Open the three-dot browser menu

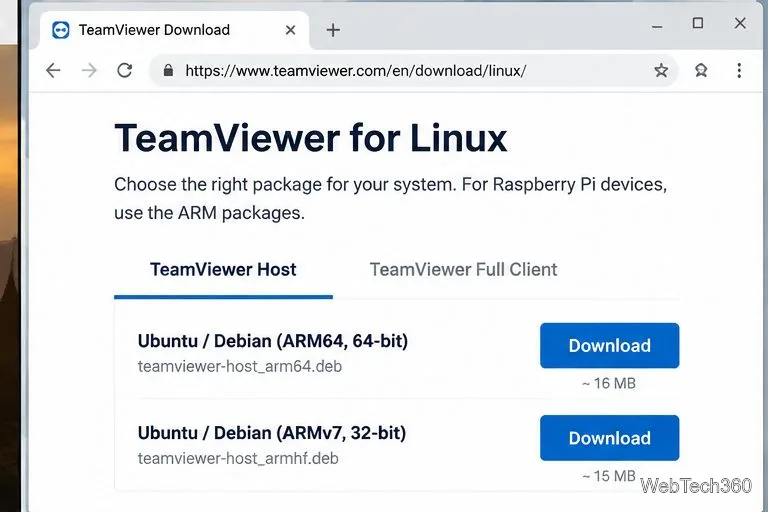[x=739, y=71]
